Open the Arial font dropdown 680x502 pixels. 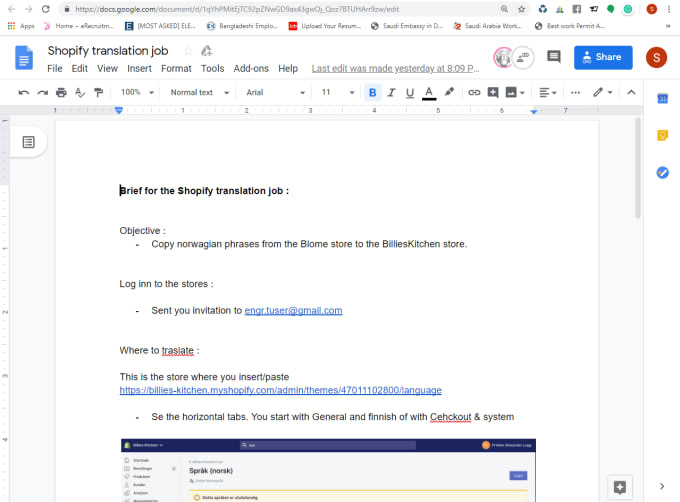275,92
